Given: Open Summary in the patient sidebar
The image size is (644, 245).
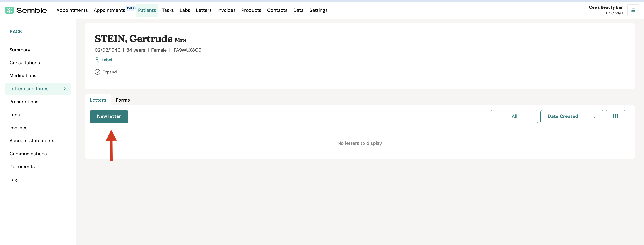Looking at the screenshot, I should (20, 50).
